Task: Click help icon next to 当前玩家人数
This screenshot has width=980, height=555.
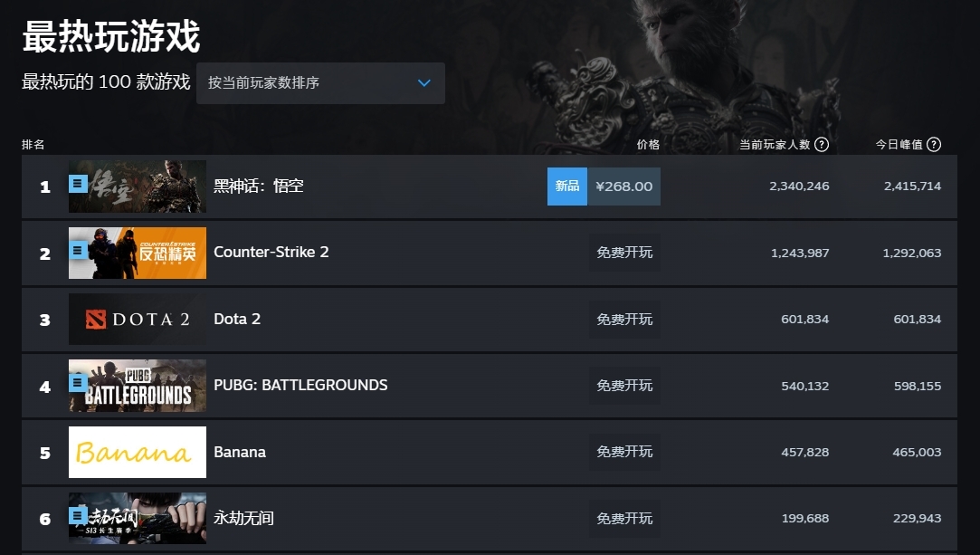Action: click(x=822, y=144)
